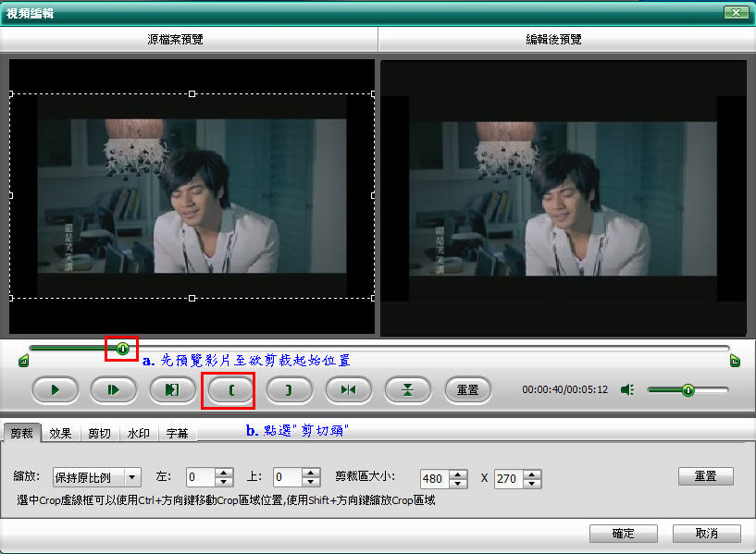756x554 pixels.
Task: Open the 水印 (Watermark) tab
Action: tap(138, 433)
